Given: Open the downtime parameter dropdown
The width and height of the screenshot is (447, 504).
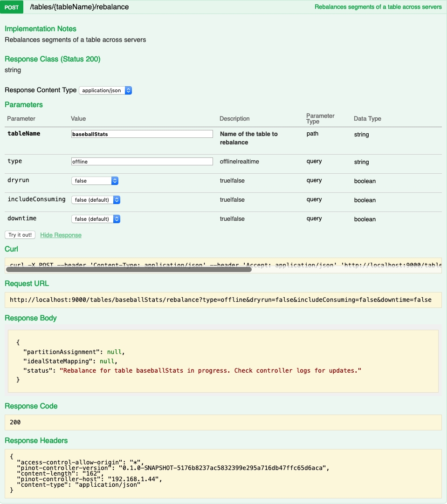Looking at the screenshot, I should pos(96,219).
